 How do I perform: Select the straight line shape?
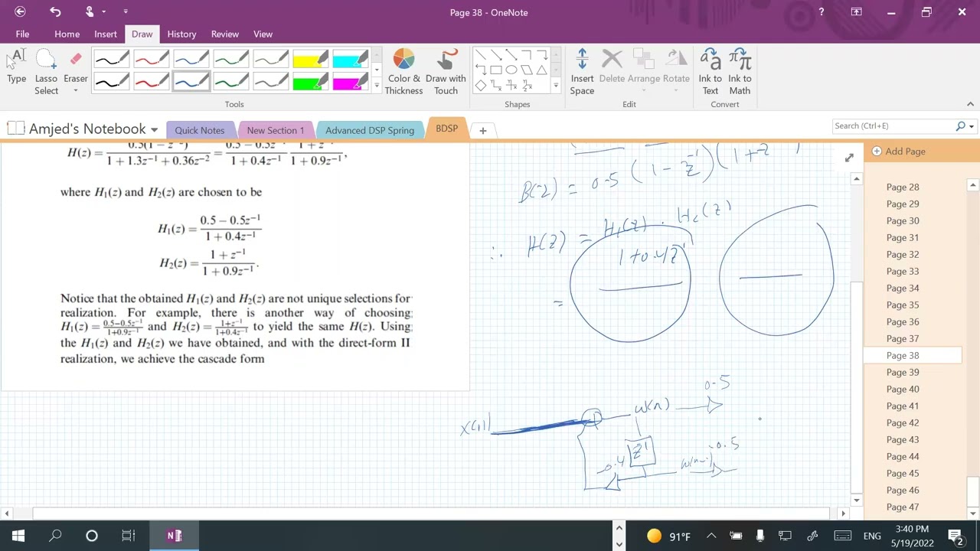point(481,54)
